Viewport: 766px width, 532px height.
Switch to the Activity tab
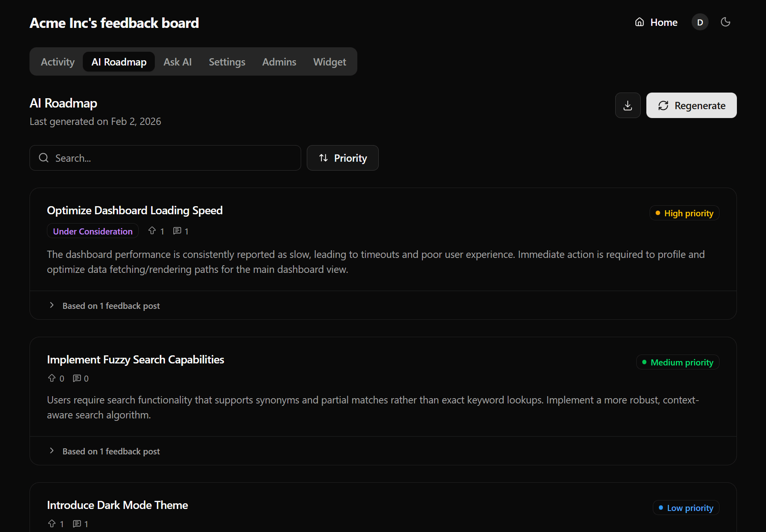point(58,62)
